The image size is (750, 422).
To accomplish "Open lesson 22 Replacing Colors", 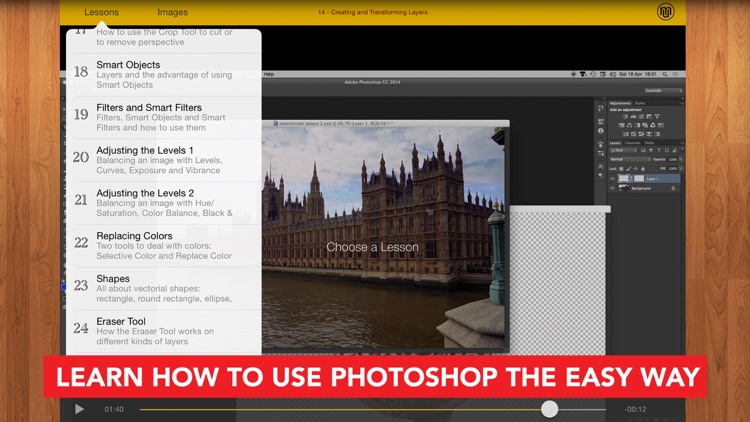I will coord(164,245).
